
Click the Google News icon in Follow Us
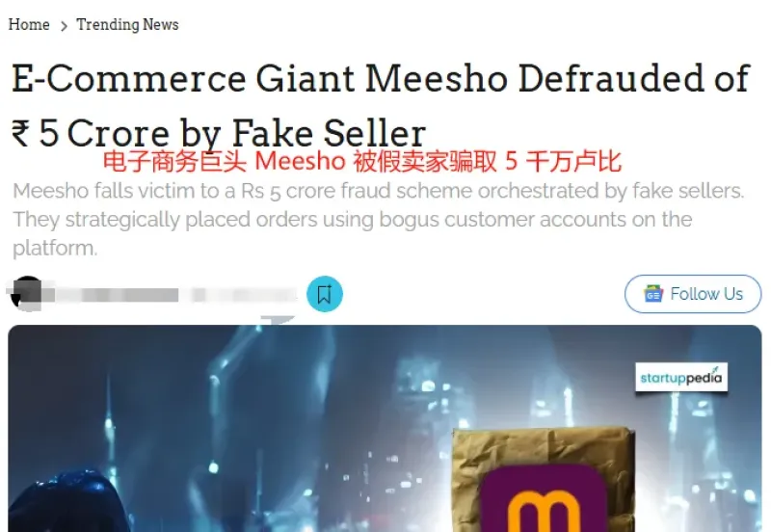coord(653,294)
